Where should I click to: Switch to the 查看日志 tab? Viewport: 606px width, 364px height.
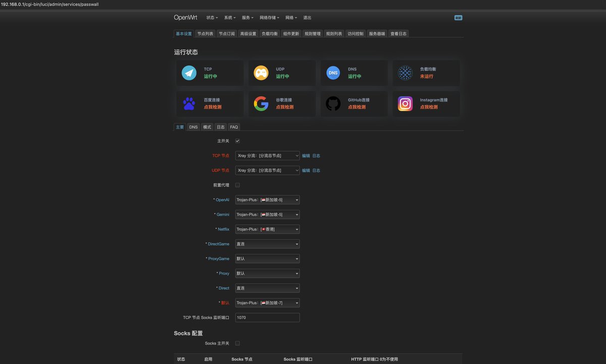398,34
